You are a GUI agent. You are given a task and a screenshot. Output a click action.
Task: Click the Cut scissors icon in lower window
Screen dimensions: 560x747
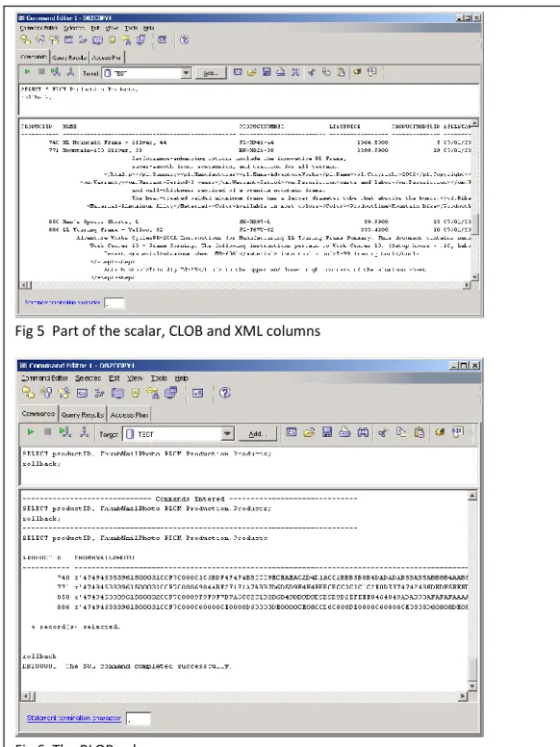tap(383, 432)
